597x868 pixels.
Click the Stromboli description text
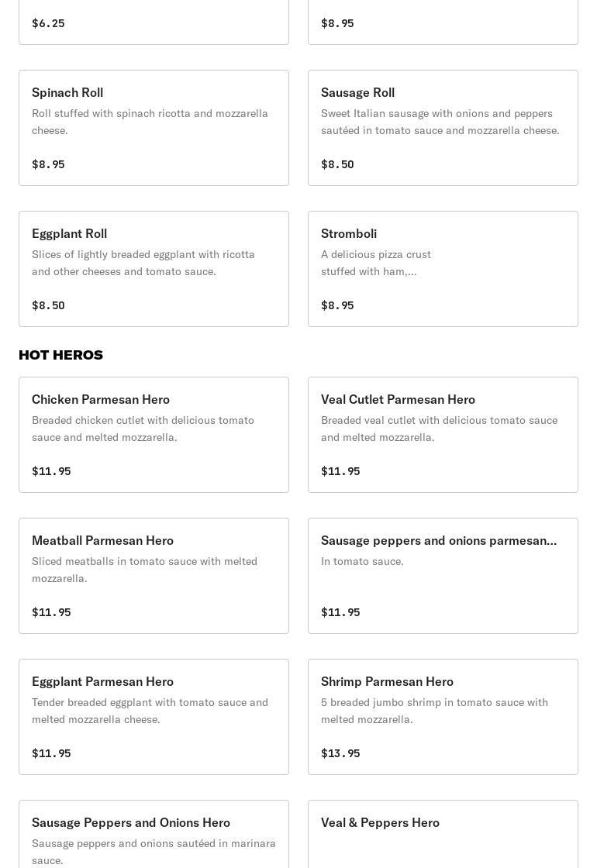(376, 263)
